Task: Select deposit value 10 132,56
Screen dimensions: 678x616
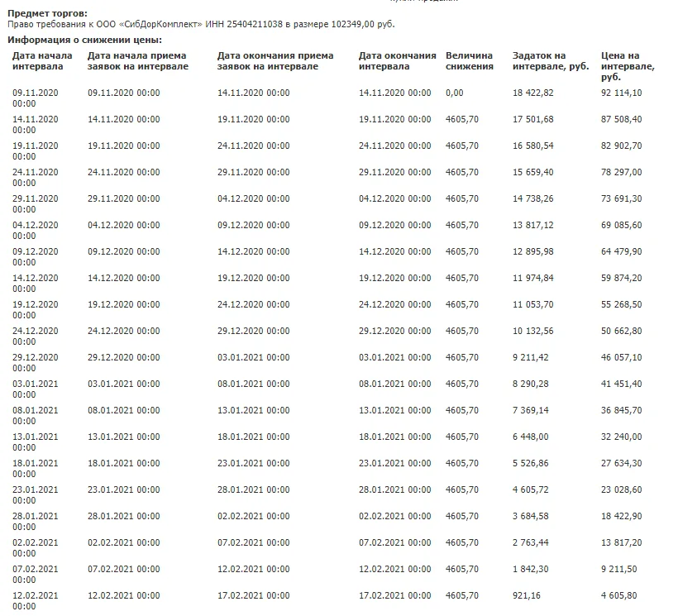Action: click(x=532, y=331)
